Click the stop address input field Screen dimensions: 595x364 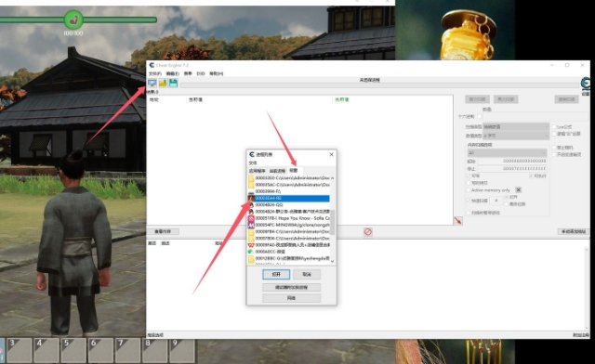[512, 168]
